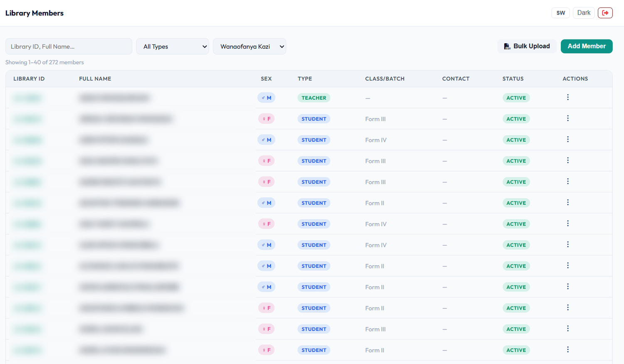Click the ACTIONS column header
This screenshot has height=364, width=624.
coord(575,79)
